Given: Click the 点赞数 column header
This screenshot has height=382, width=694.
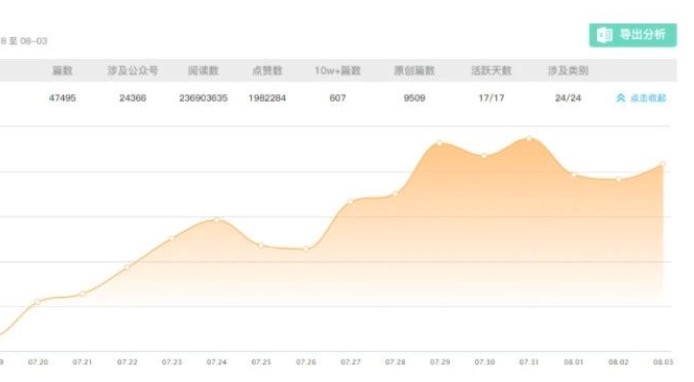Looking at the screenshot, I should click(x=267, y=70).
